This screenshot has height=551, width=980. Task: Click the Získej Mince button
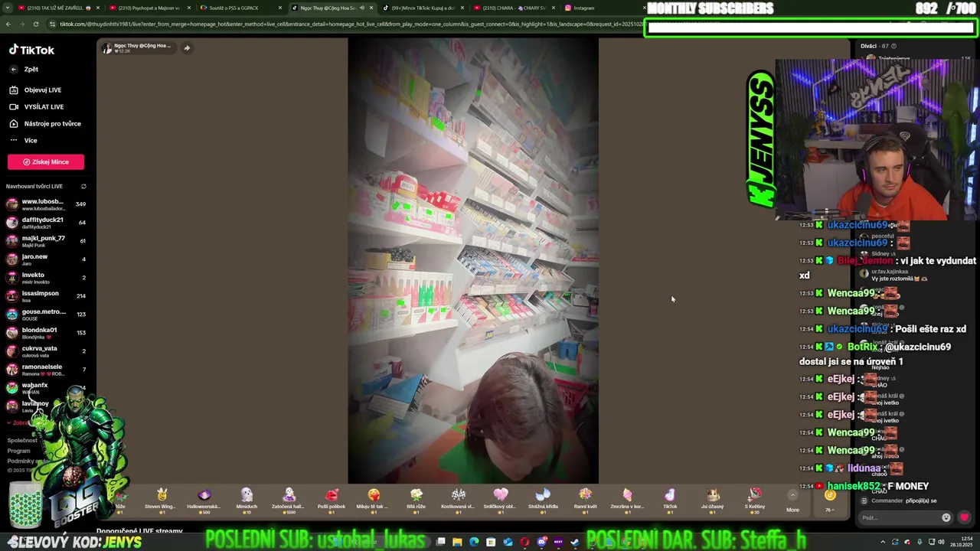(x=46, y=161)
